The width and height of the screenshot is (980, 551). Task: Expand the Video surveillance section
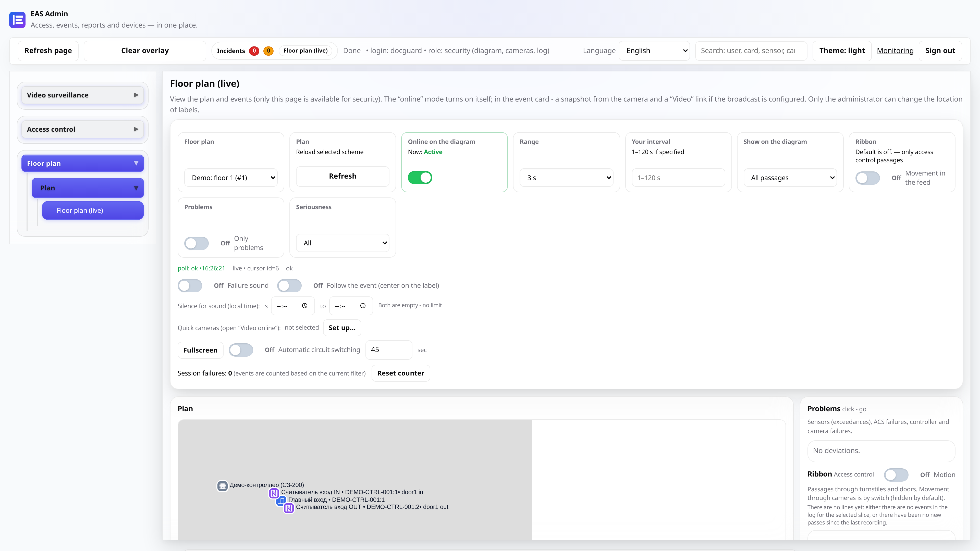[x=82, y=95]
